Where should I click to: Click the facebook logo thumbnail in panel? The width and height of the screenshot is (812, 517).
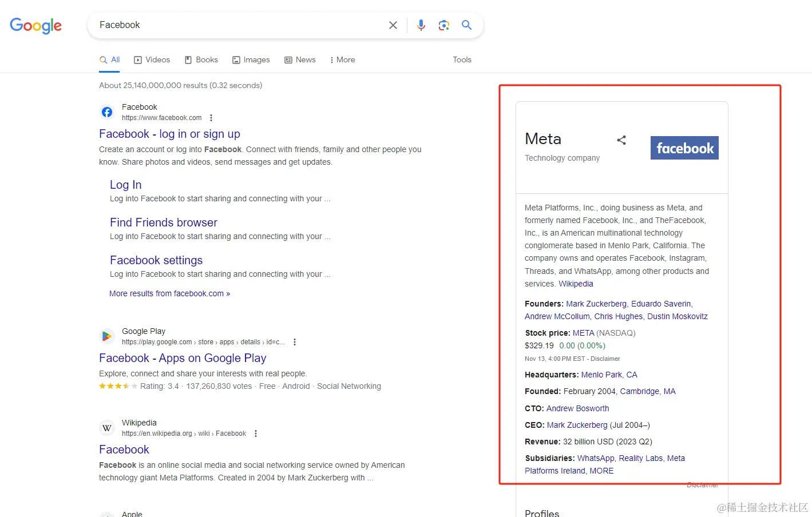[684, 148]
